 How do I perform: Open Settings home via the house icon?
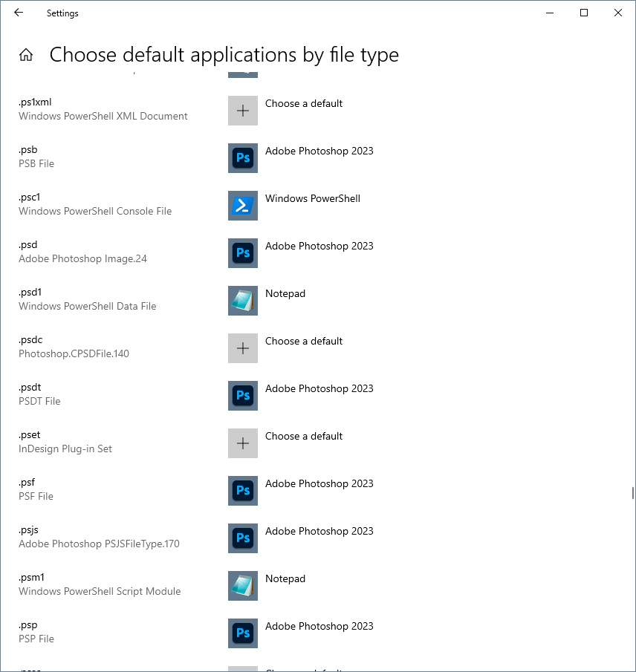[x=26, y=55]
